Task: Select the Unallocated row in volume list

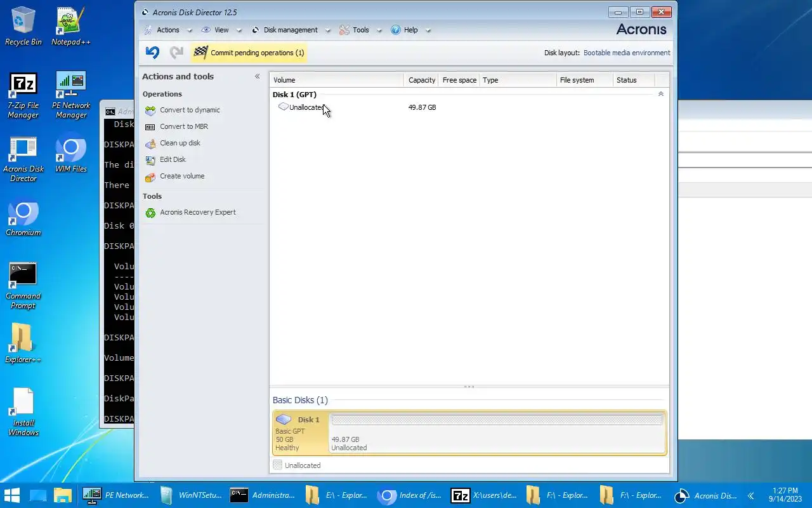Action: tap(469, 107)
